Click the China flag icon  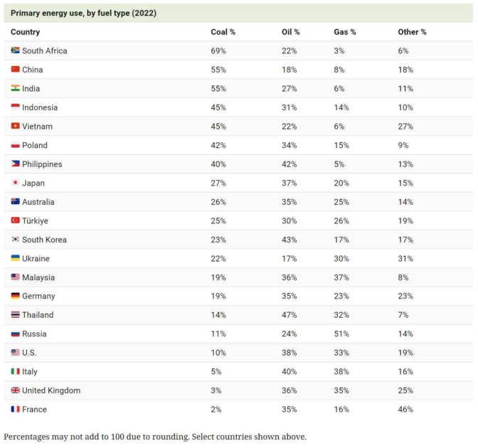[x=15, y=69]
